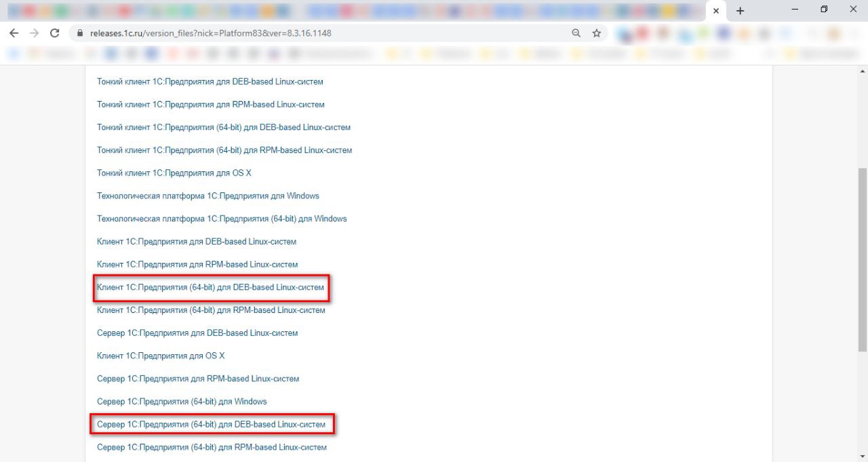This screenshot has width=868, height=462.
Task: Open Сервер (64-bit) для Windows link
Action: click(182, 401)
